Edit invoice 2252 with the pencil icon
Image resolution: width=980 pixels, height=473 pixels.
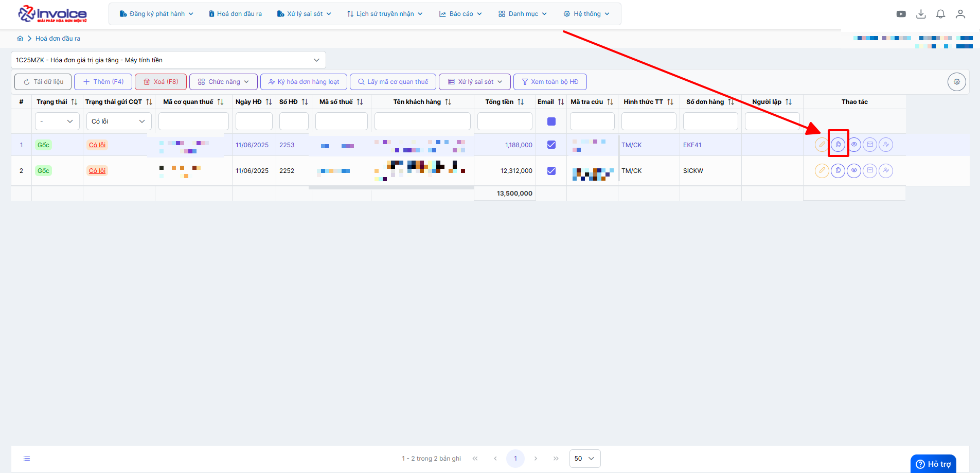click(x=822, y=170)
